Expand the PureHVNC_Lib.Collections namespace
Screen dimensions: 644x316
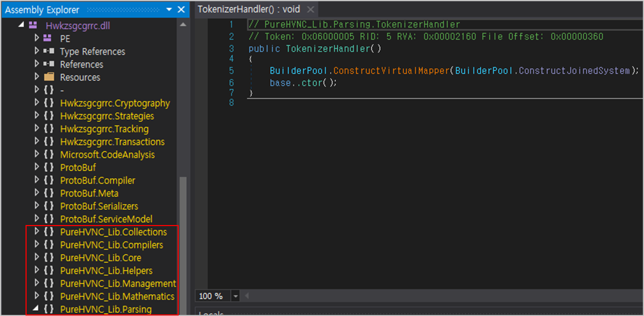click(37, 231)
